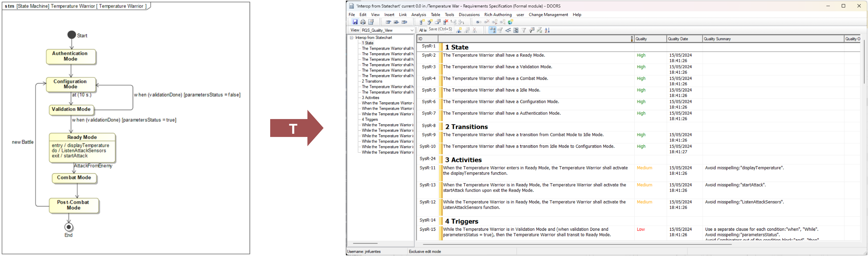Click the first column arrow toolbar icon
This screenshot has width=868, height=256.
[388, 22]
